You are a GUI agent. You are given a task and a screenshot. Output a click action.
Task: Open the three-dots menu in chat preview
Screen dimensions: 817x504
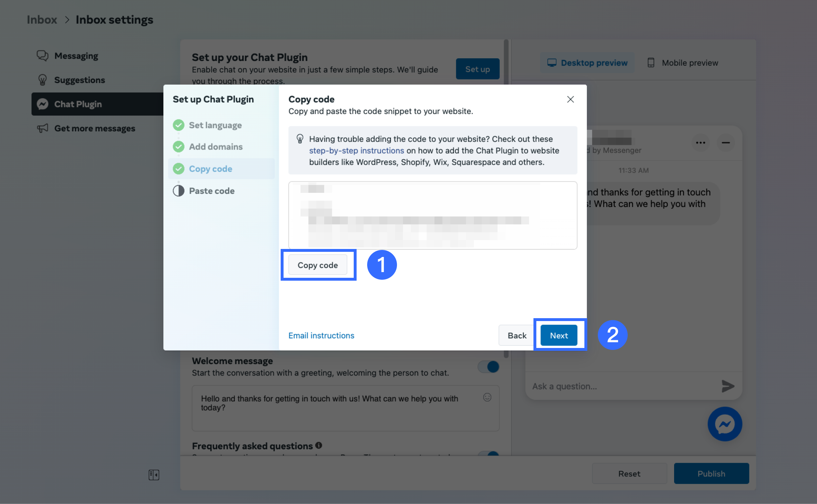[x=700, y=143]
